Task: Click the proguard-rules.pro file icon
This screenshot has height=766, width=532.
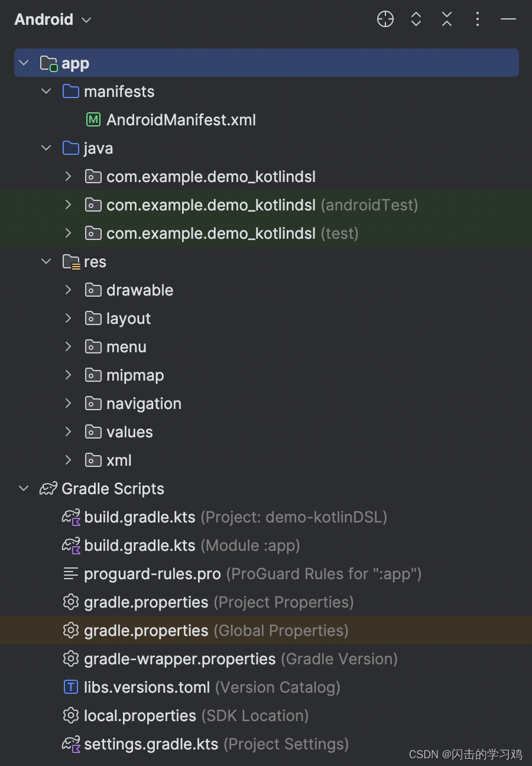Action: pos(70,573)
